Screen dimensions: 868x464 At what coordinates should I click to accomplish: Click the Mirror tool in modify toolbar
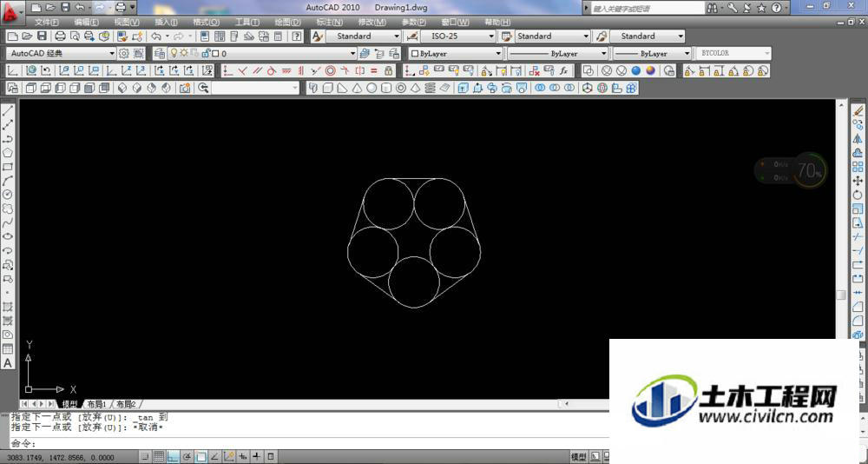[x=858, y=138]
